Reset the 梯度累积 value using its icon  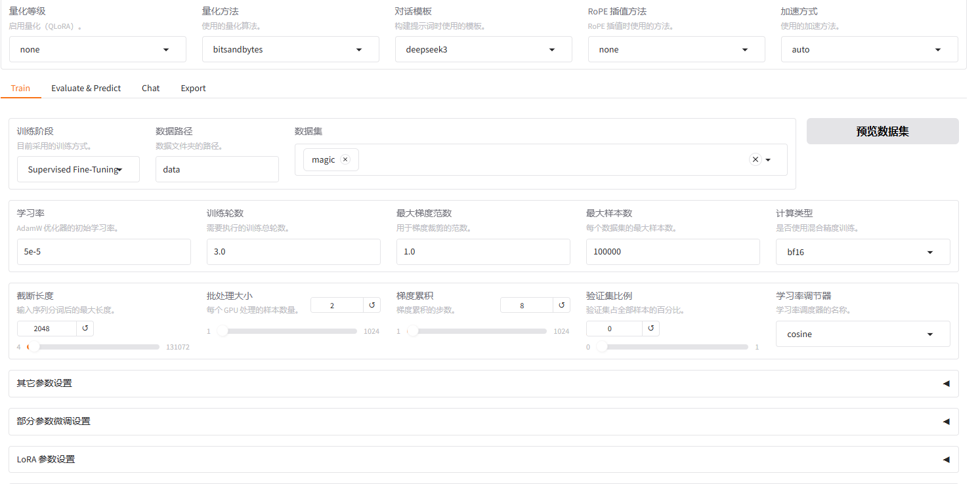tap(561, 305)
